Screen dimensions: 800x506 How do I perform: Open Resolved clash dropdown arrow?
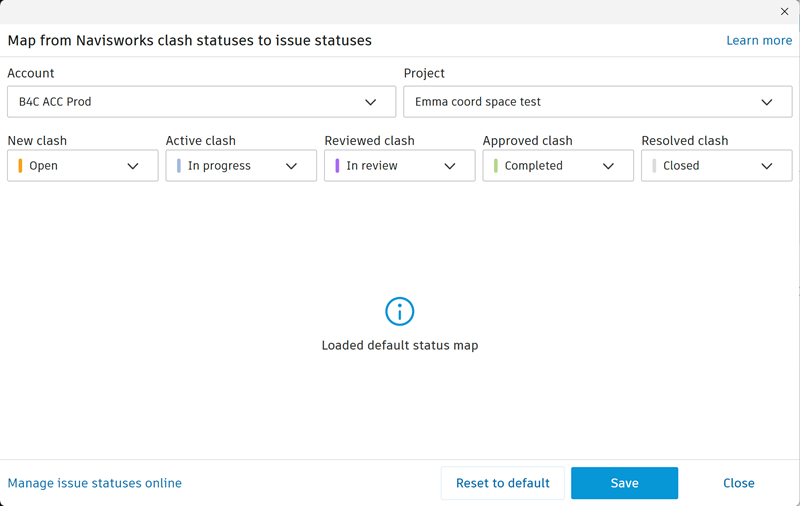tap(767, 166)
